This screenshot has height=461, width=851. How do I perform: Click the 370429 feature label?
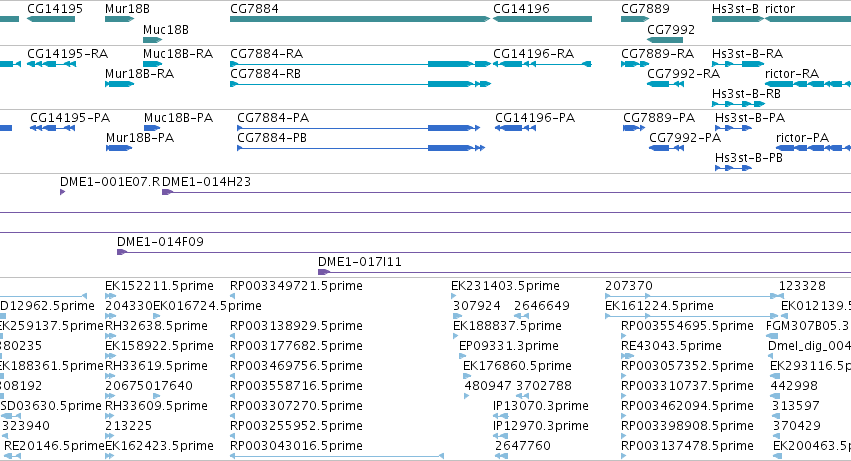pos(797,426)
